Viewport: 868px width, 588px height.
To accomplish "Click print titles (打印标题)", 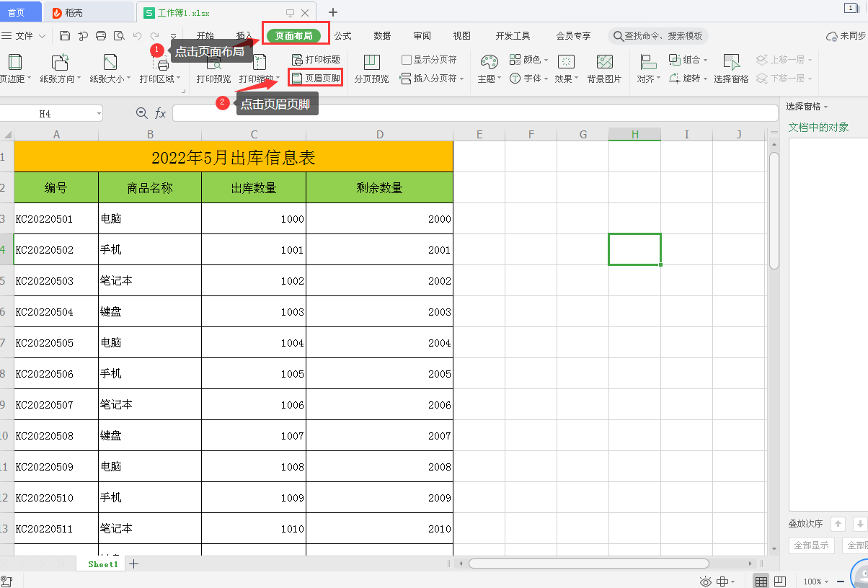I will point(316,59).
